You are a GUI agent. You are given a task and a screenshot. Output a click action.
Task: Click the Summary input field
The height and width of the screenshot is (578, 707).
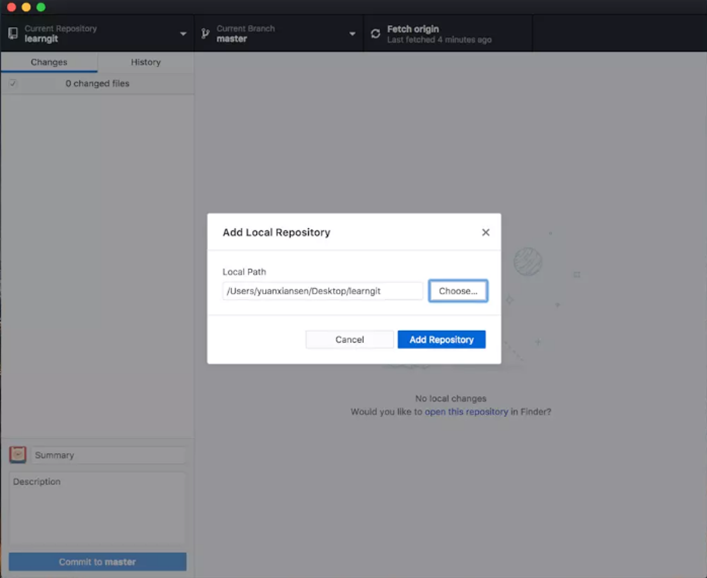(108, 455)
